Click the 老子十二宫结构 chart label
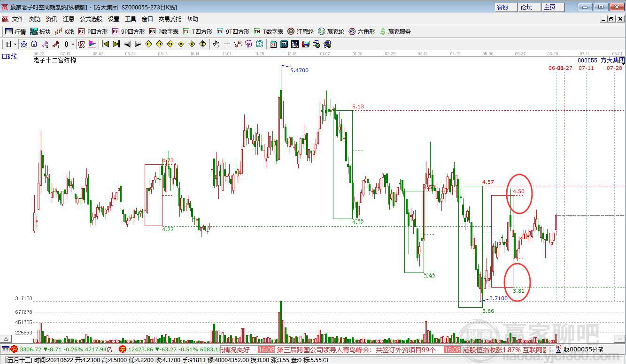The image size is (626, 364). tap(55, 61)
